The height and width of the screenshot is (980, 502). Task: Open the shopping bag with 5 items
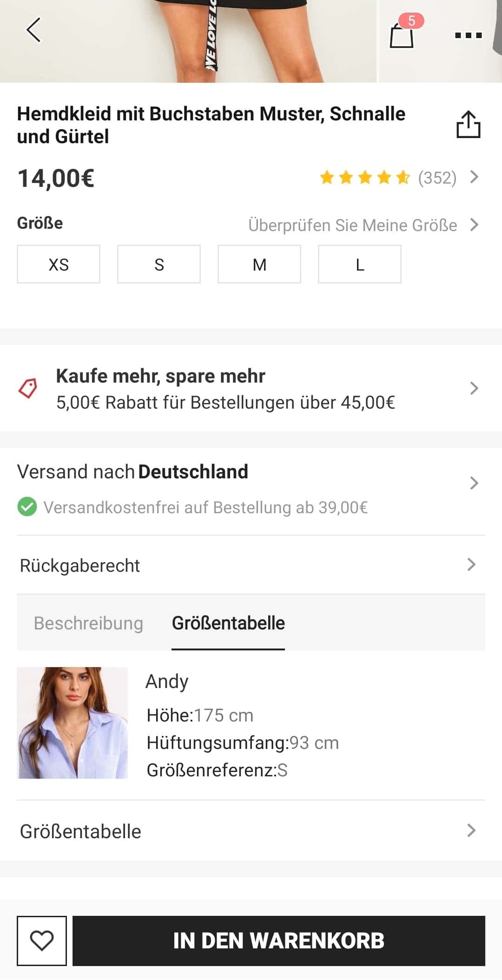[x=402, y=34]
